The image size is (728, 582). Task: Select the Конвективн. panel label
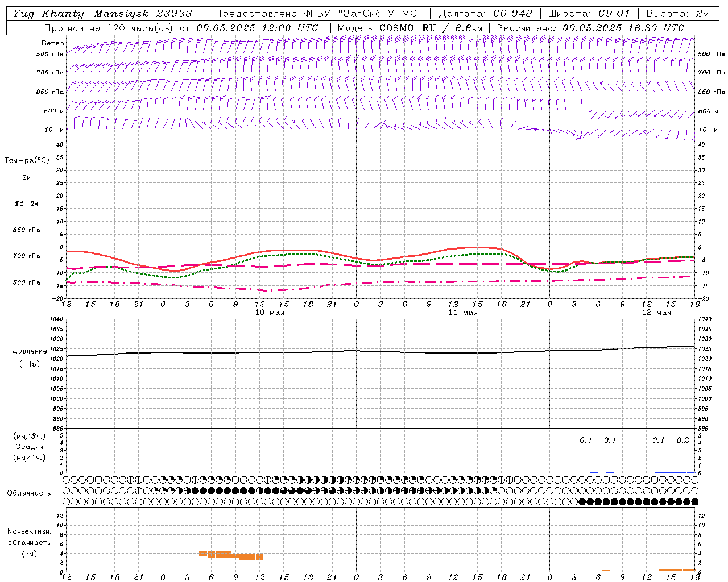click(x=29, y=531)
